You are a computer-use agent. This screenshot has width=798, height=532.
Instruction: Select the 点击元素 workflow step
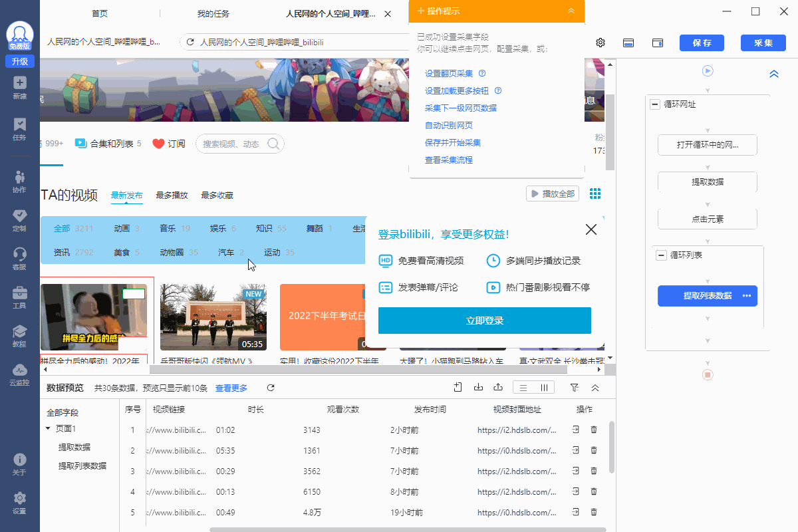(x=708, y=219)
